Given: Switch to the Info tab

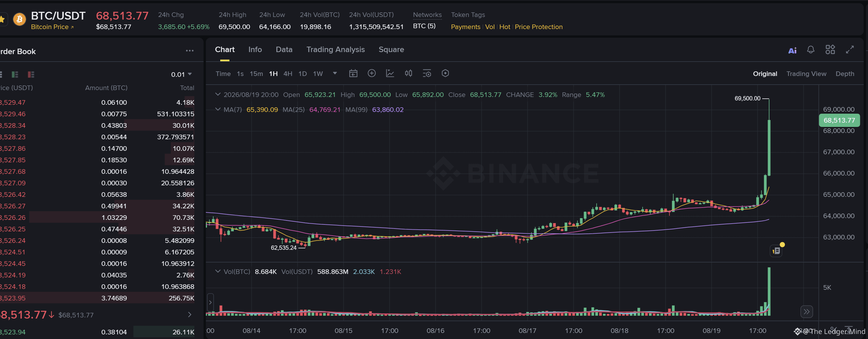Looking at the screenshot, I should (x=255, y=49).
